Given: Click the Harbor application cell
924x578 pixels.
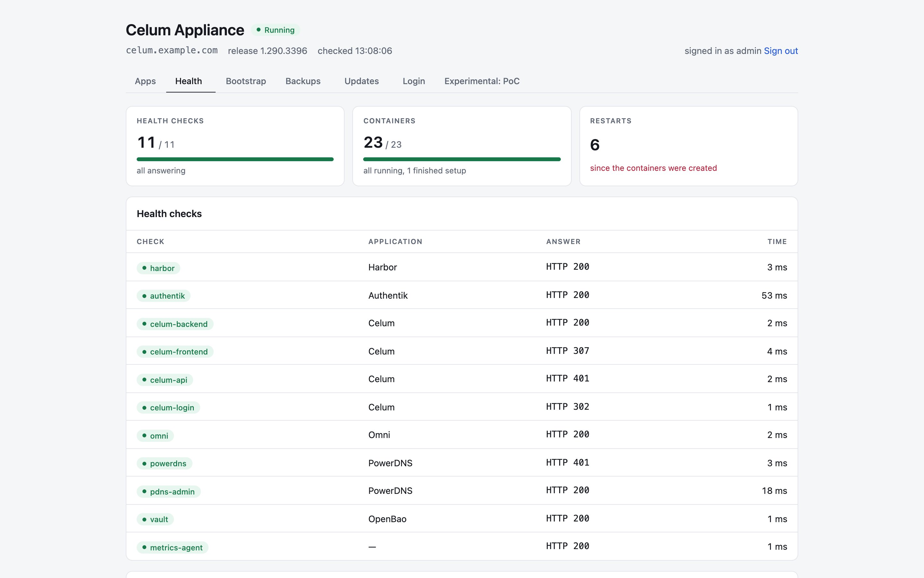Looking at the screenshot, I should [382, 267].
